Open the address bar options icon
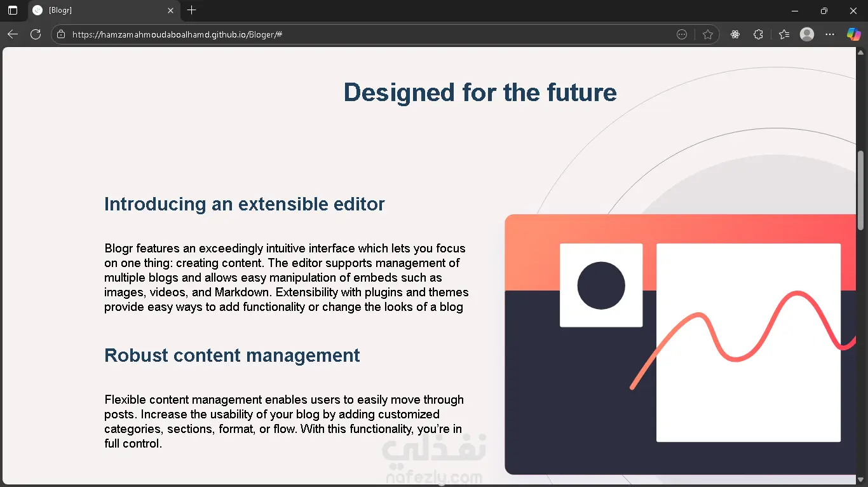This screenshot has width=868, height=487. (x=682, y=34)
